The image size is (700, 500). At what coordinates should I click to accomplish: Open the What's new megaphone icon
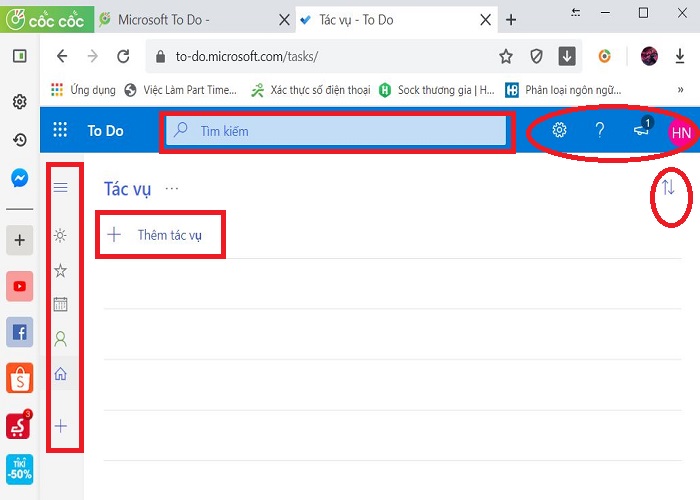(642, 130)
